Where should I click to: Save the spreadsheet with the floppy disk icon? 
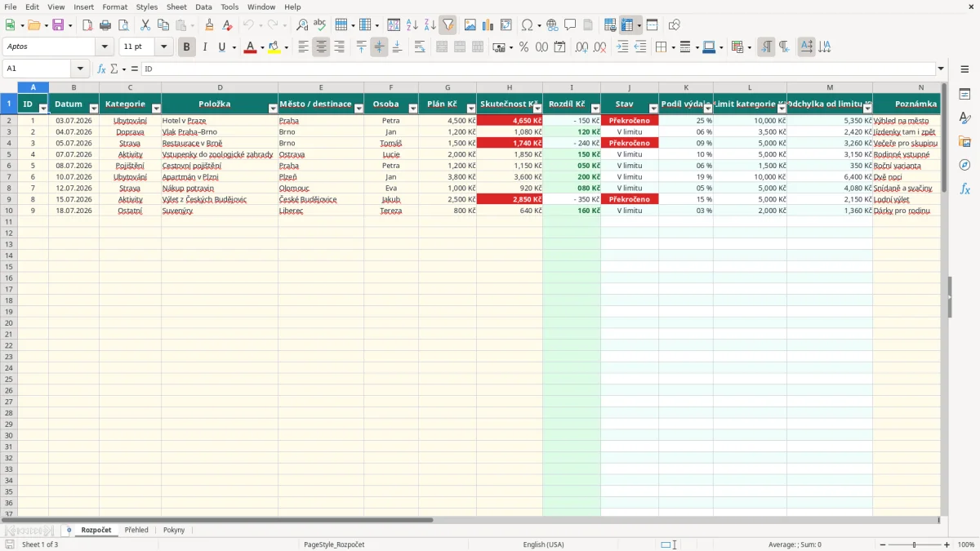click(x=58, y=25)
